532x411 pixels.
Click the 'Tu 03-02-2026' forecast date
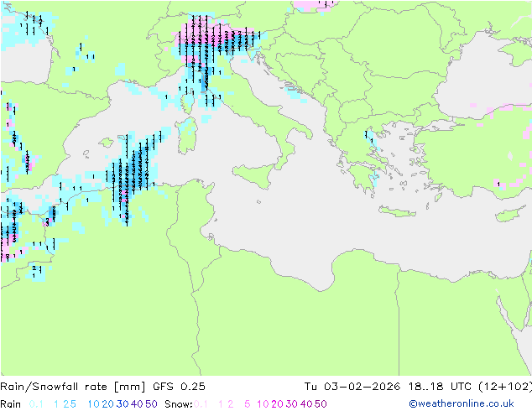point(352,387)
